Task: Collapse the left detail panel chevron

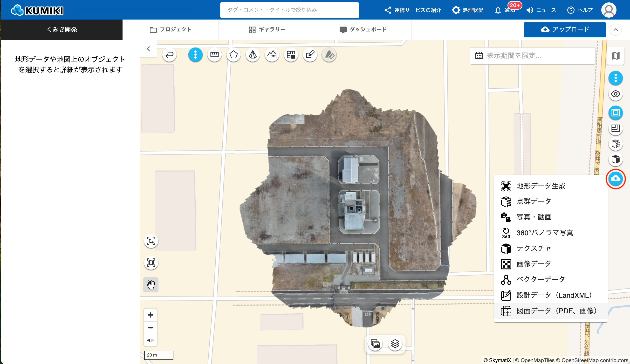Action: (149, 49)
